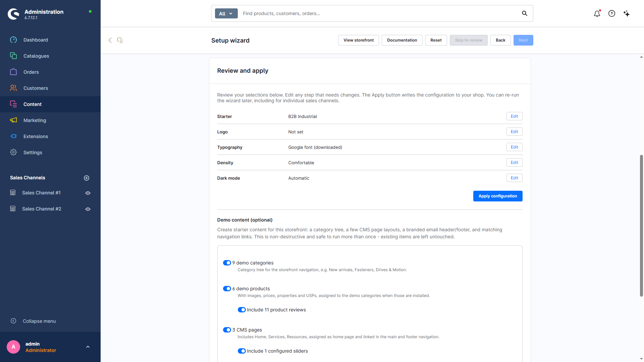Open the Documentation button
Screen dimensions: 644x362
click(402, 40)
